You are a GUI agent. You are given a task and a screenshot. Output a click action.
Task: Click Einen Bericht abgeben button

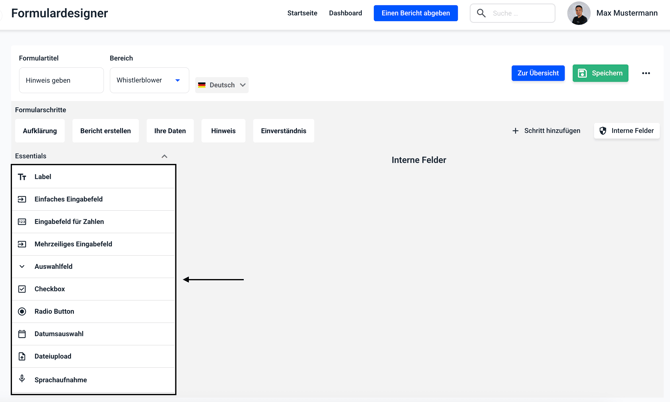[x=415, y=13]
